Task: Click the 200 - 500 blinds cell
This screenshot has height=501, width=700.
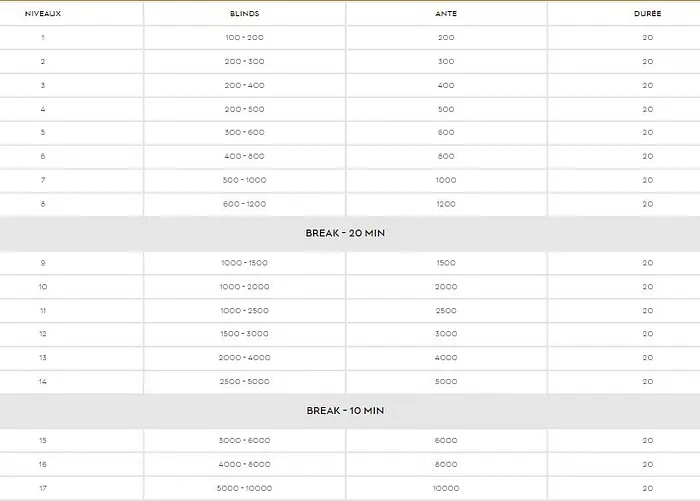Action: 245,109
